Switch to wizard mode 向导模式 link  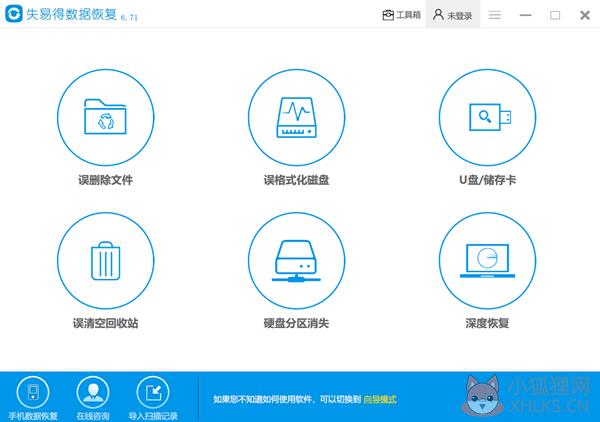(x=380, y=399)
